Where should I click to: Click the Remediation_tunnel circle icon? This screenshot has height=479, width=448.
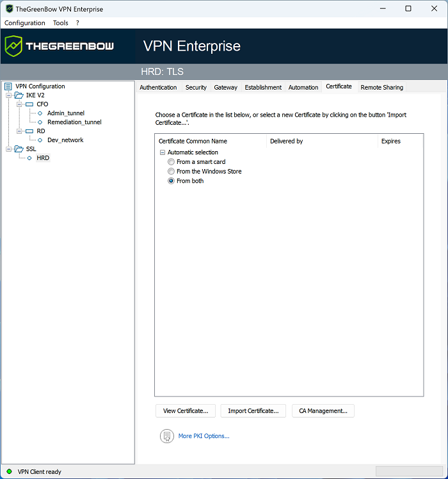(40, 122)
